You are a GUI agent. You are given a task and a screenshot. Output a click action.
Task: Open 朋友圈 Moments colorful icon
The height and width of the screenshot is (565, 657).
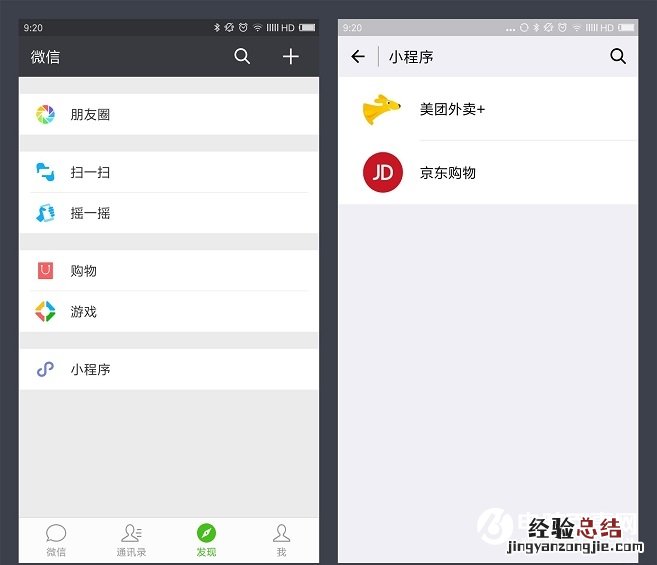pyautogui.click(x=45, y=114)
